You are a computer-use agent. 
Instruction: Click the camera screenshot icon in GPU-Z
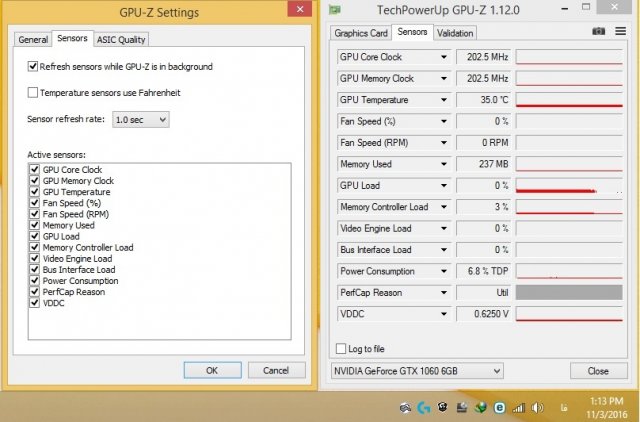pyautogui.click(x=598, y=32)
